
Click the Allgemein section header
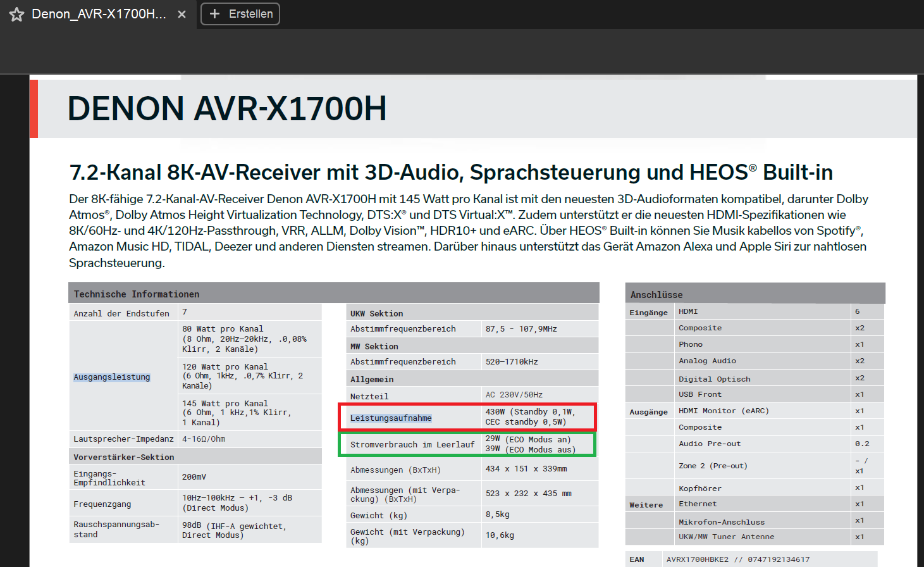[x=372, y=379]
